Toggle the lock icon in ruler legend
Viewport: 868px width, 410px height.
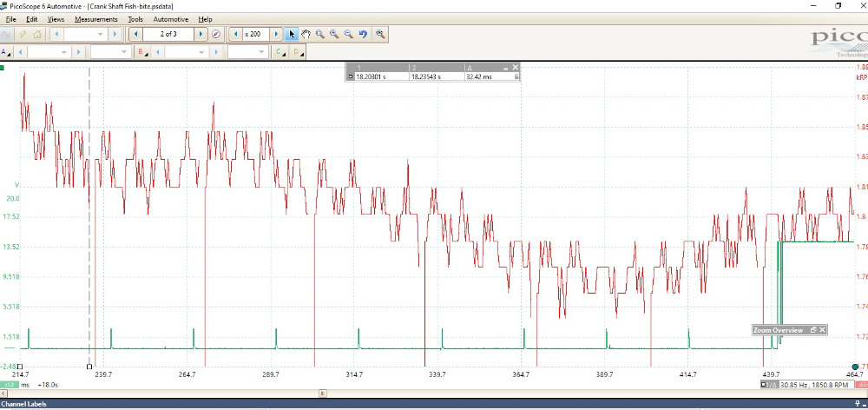click(516, 76)
